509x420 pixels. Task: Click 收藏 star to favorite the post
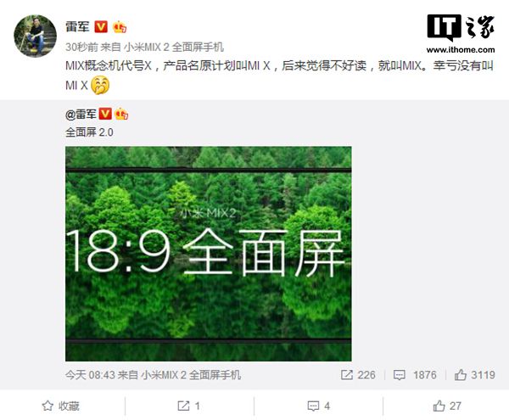click(61, 406)
